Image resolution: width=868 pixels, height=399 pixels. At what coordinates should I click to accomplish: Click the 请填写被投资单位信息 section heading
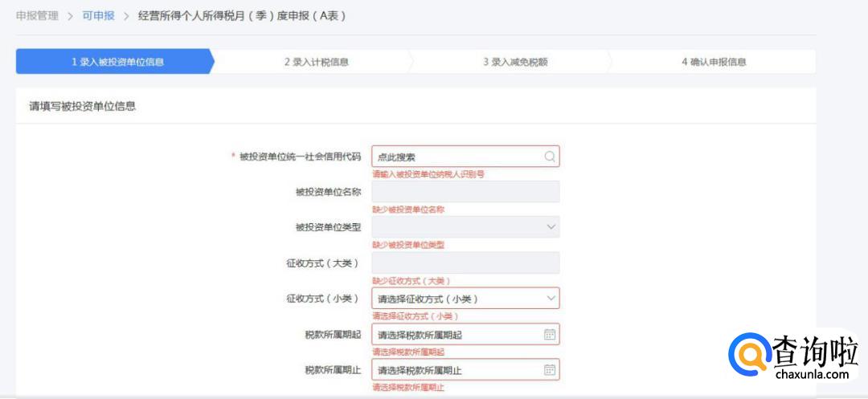83,106
